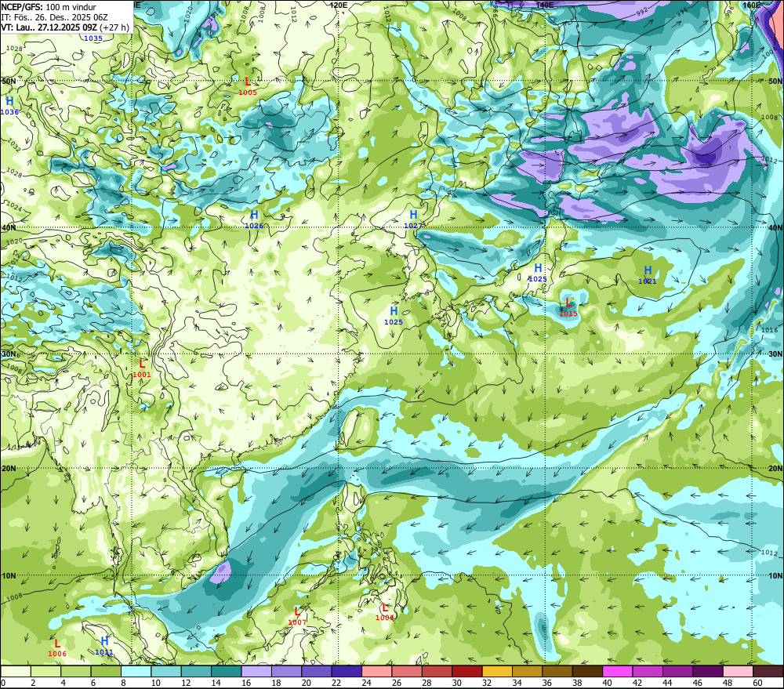
Task: Select the 48–60 light pink legend swatch
Action: point(738,671)
